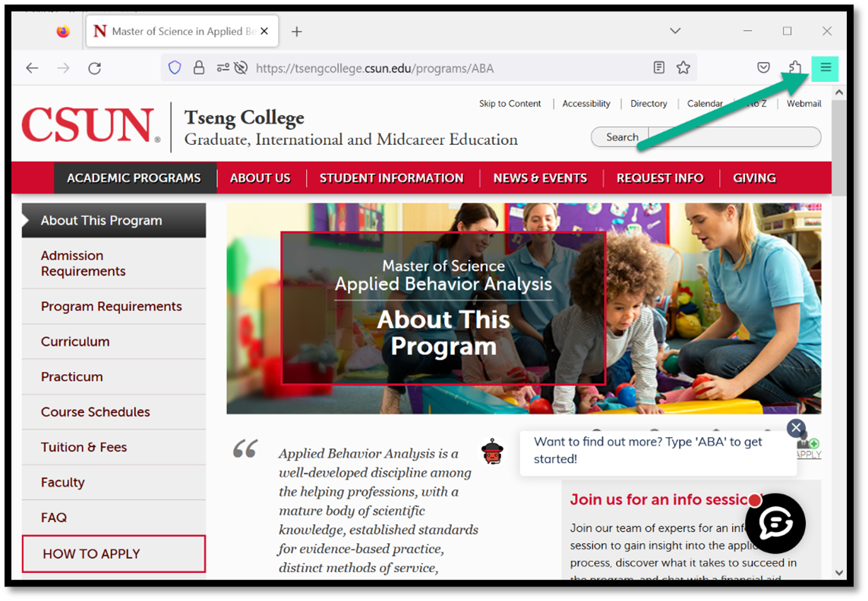Reload the current page
This screenshot has height=601, width=868.
pos(94,68)
